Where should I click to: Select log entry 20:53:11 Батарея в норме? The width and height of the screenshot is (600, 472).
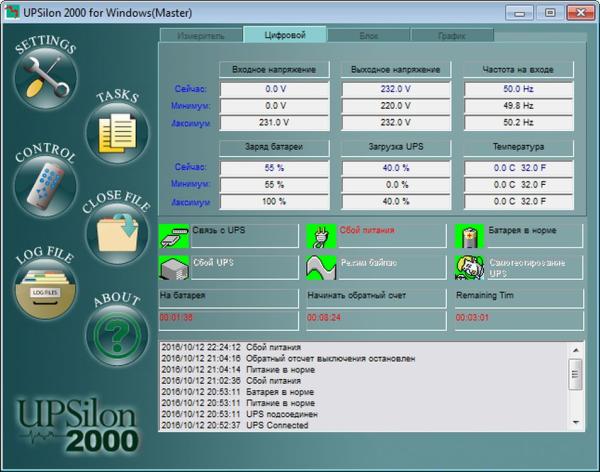tap(238, 392)
